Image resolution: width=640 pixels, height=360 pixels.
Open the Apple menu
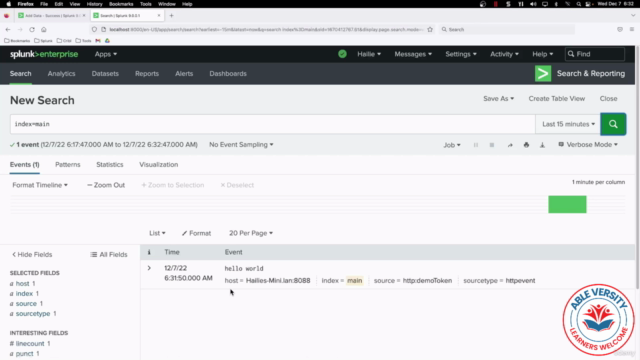click(8, 4)
